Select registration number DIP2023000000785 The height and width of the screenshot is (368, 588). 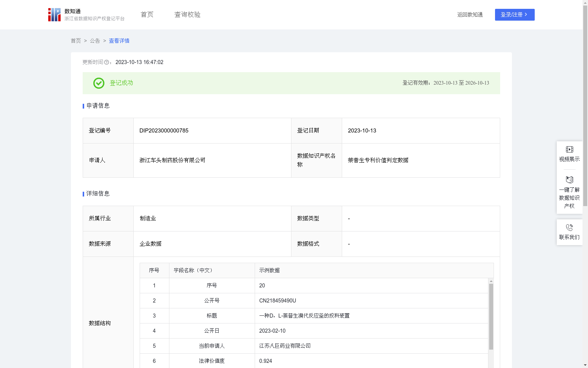(x=164, y=131)
